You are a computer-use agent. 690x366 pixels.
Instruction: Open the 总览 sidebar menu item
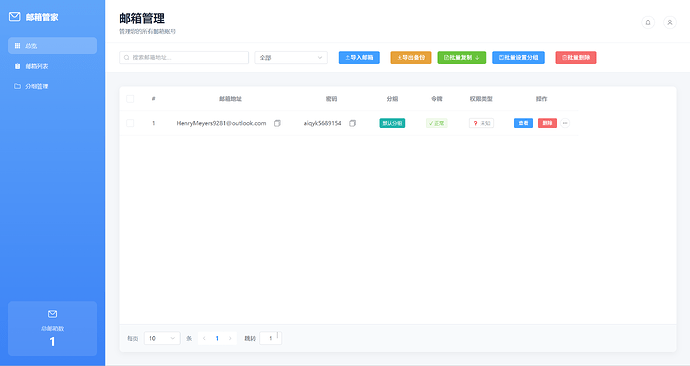tap(52, 46)
